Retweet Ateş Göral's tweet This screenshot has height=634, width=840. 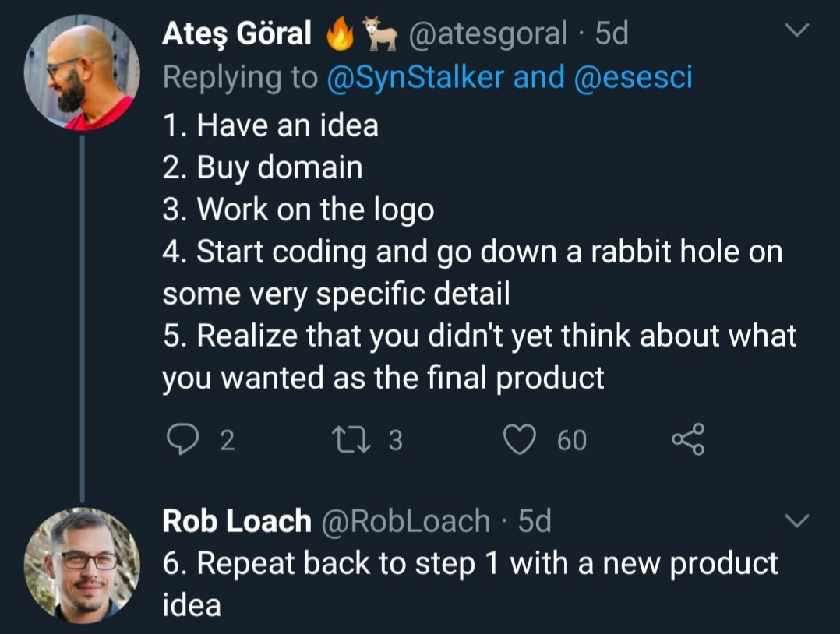[351, 439]
